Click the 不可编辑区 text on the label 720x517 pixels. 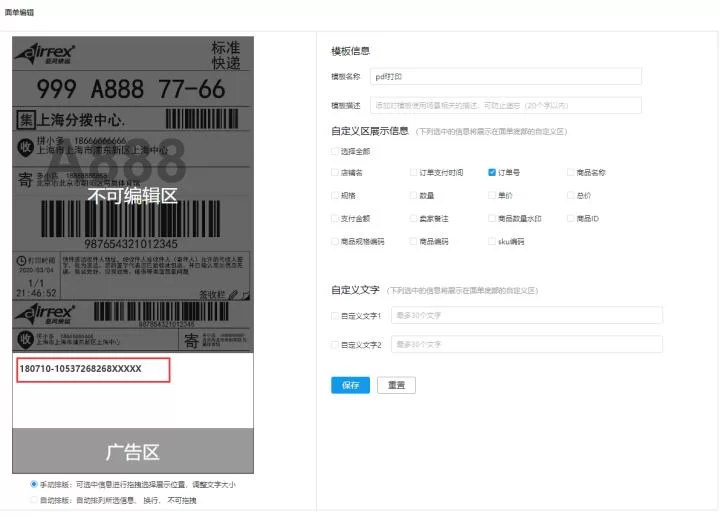click(x=132, y=196)
